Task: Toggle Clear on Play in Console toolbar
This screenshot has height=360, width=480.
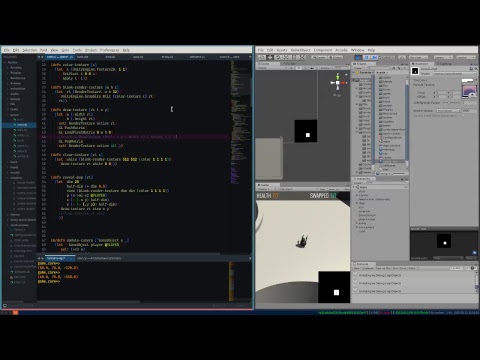Action: (x=383, y=268)
